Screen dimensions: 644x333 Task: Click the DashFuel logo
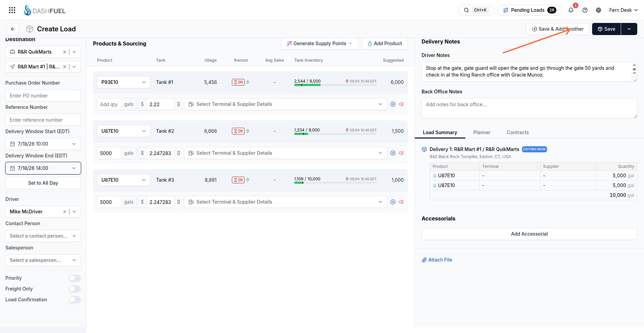click(45, 10)
